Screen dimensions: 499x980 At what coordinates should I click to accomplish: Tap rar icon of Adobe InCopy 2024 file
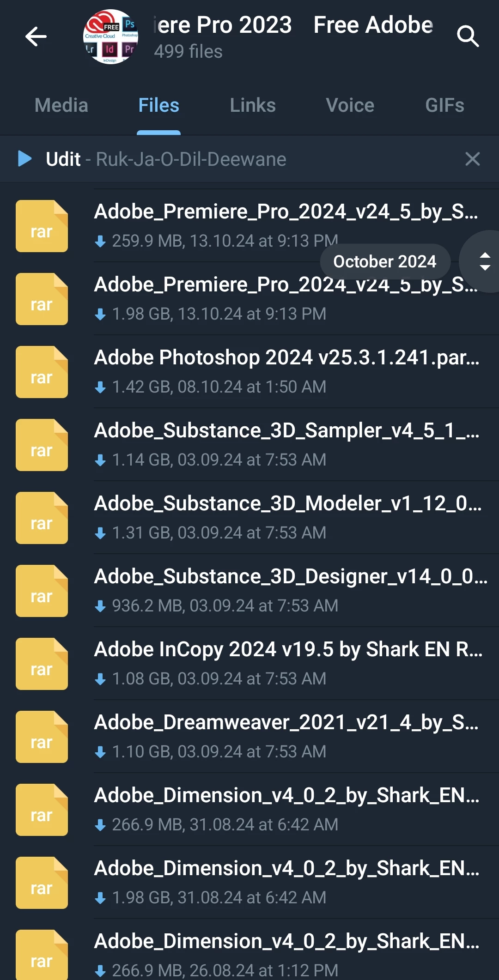click(x=42, y=664)
